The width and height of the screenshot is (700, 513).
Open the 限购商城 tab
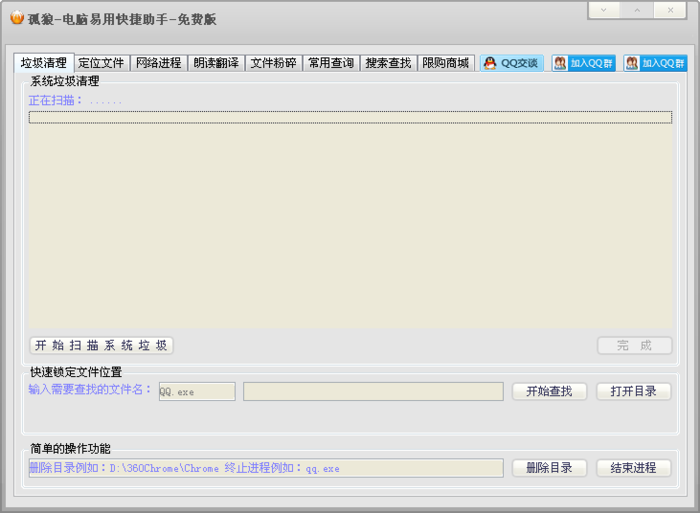[x=446, y=63]
